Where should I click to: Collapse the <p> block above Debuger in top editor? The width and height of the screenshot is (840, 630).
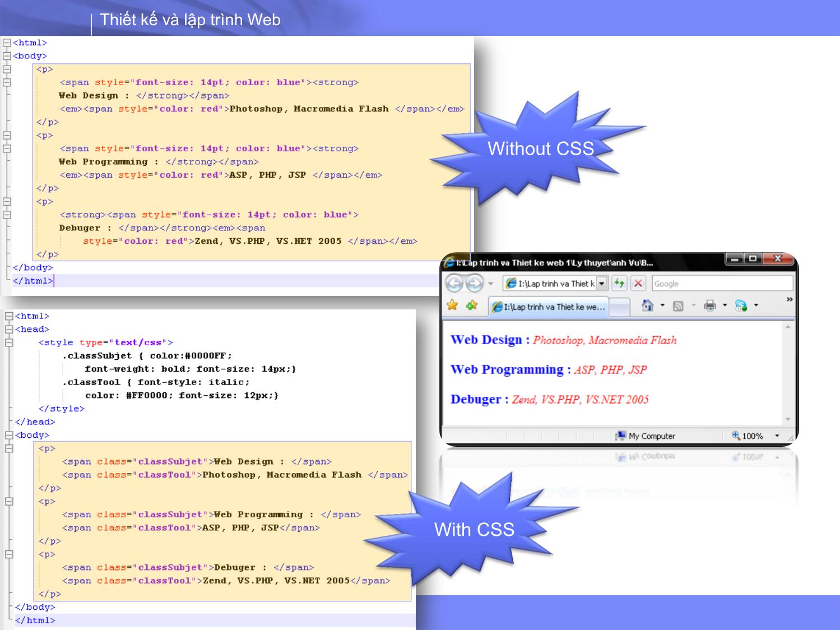coord(7,202)
